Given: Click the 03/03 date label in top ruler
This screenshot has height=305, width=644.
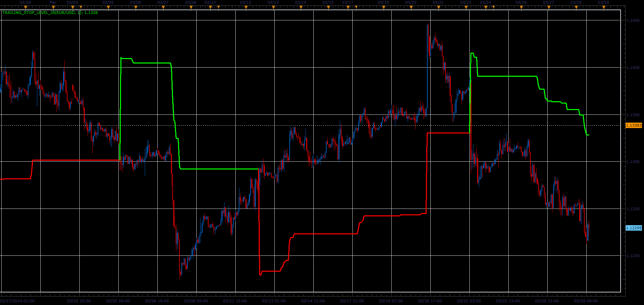Looking at the screenshot, I should (x=73, y=2).
